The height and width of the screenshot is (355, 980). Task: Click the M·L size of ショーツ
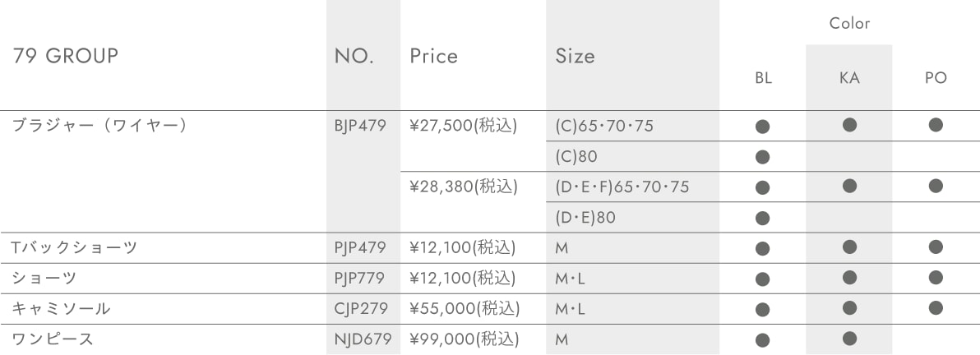point(570,279)
